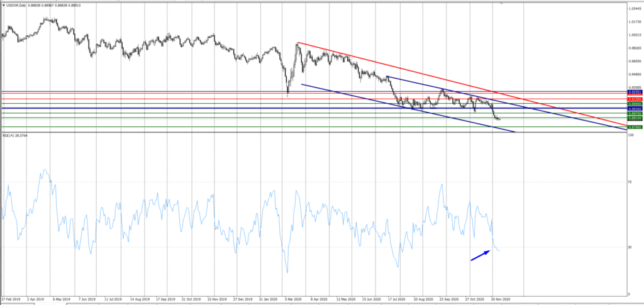Screen dimensions: 644x305
Task: Click the blue arrow in the RSI panel
Action: pyautogui.click(x=480, y=255)
